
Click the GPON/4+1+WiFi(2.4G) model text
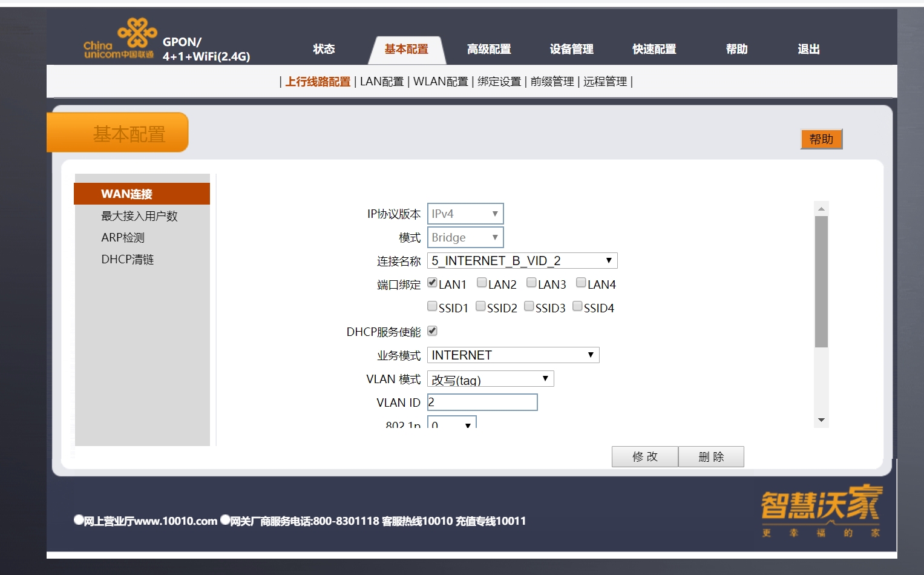click(x=206, y=49)
